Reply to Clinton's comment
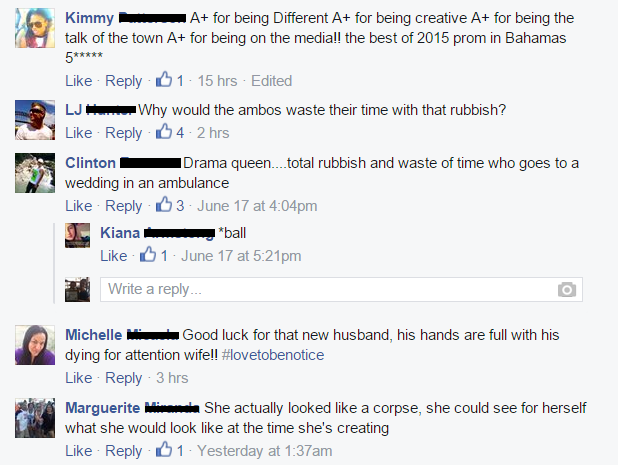 point(124,207)
